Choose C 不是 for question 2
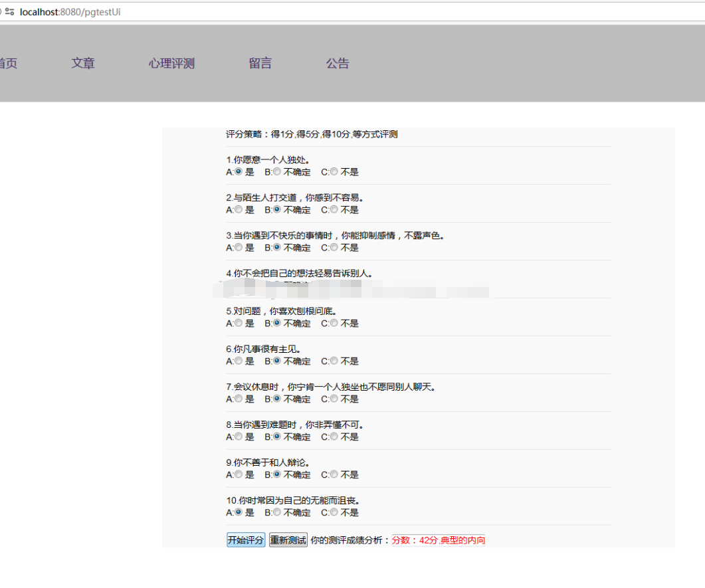The width and height of the screenshot is (705, 588). [x=334, y=209]
